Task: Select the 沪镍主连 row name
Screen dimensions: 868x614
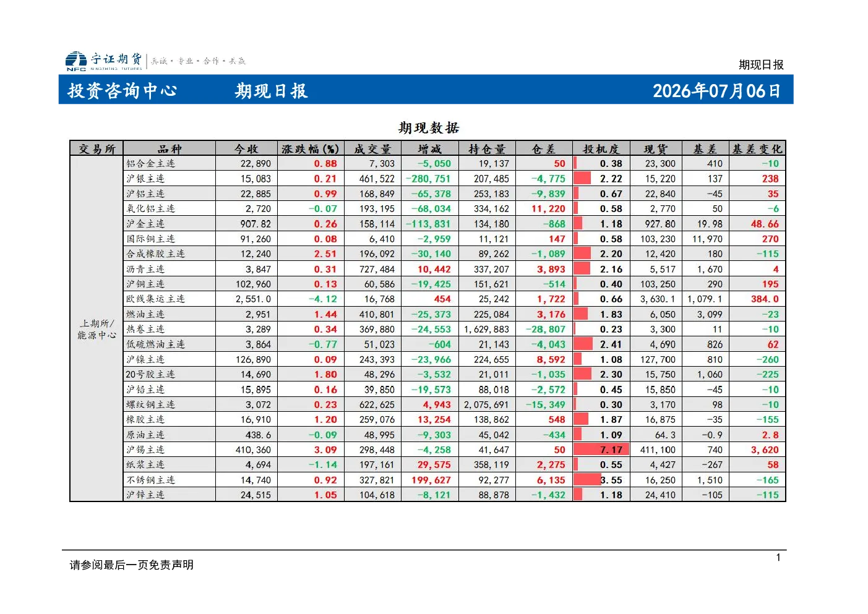Action: (145, 359)
